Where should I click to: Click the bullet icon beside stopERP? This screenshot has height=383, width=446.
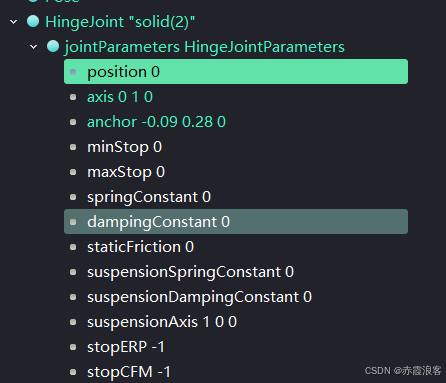73,347
